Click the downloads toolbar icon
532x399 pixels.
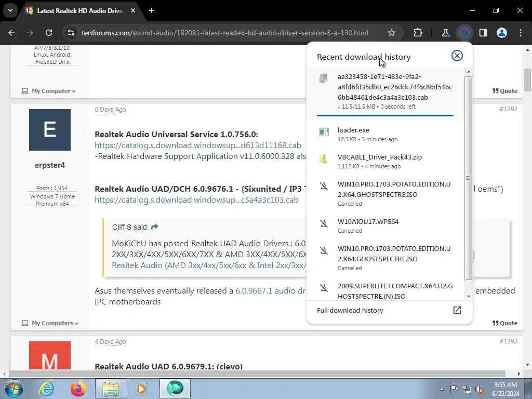(464, 33)
